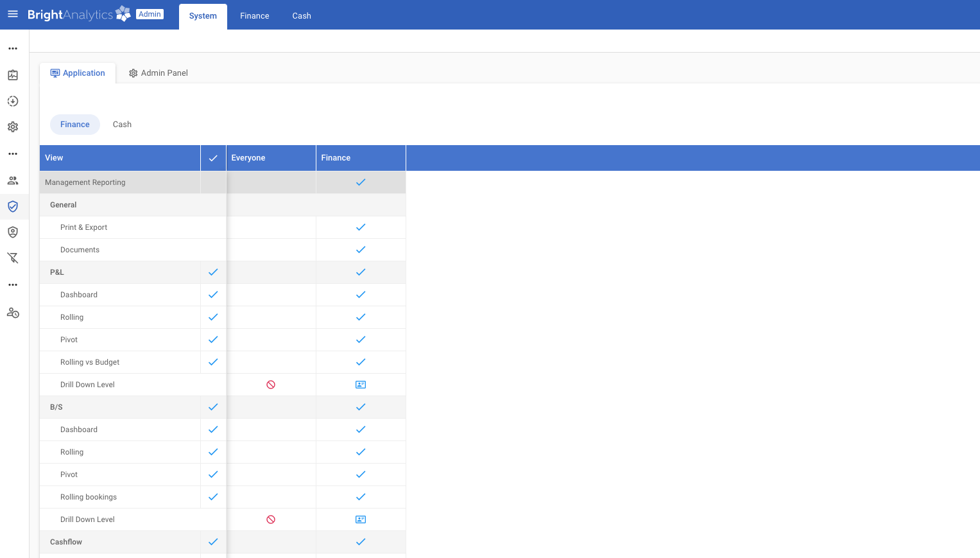Screen dimensions: 980x558
Task: Switch to the Admin Panel tab
Action: point(158,73)
